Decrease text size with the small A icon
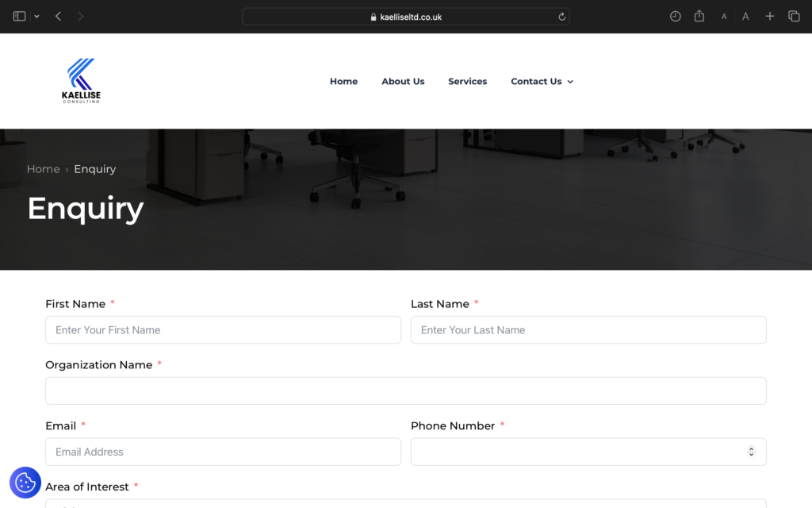Viewport: 812px width, 508px height. (x=722, y=16)
